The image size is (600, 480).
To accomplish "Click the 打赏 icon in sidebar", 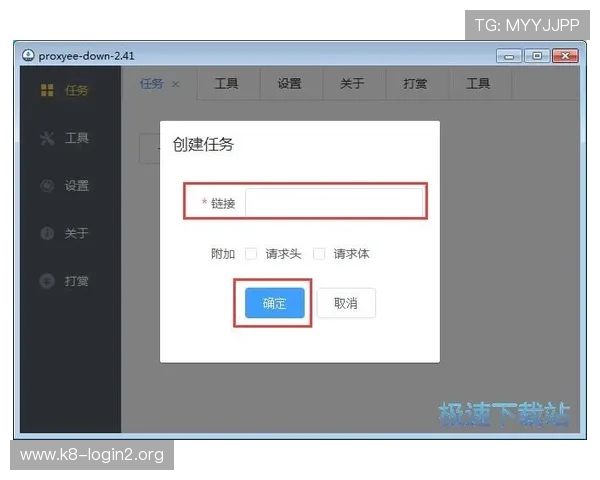I will pos(47,281).
